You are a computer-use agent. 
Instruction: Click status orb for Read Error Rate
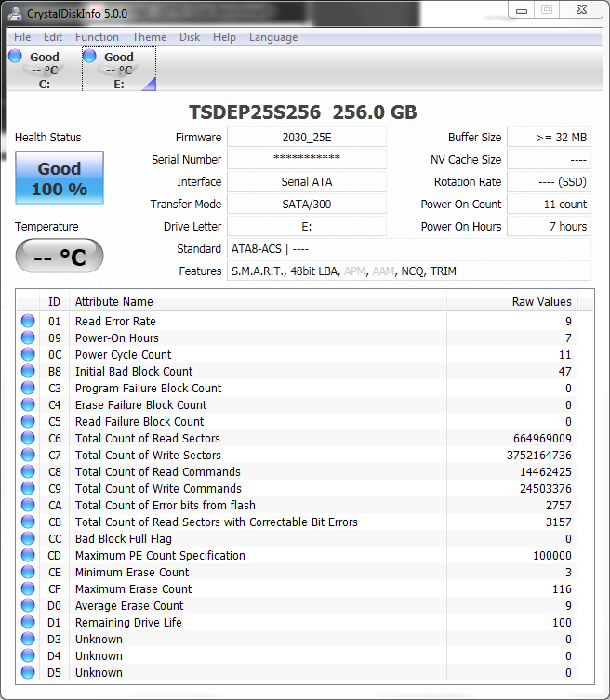coord(28,322)
